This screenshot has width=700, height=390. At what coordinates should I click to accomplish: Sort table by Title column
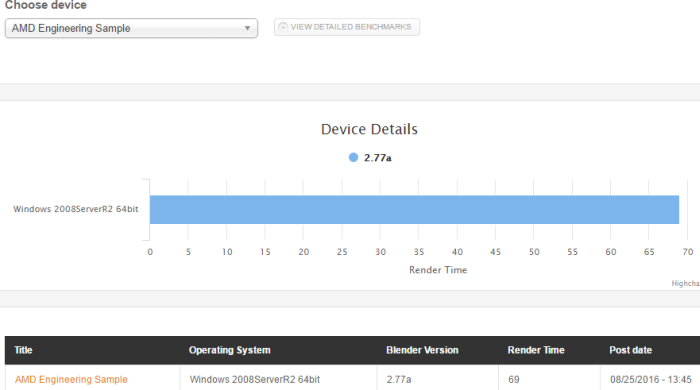[x=23, y=350]
